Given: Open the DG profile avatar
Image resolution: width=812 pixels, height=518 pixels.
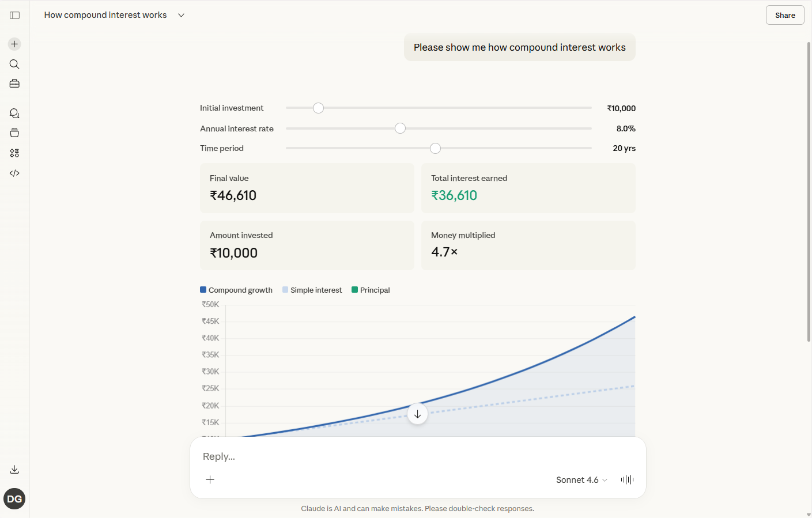Looking at the screenshot, I should [x=14, y=499].
